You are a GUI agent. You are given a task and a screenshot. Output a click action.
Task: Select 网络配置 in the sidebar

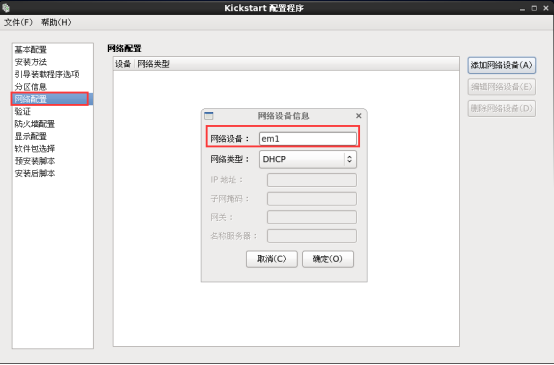click(x=53, y=99)
